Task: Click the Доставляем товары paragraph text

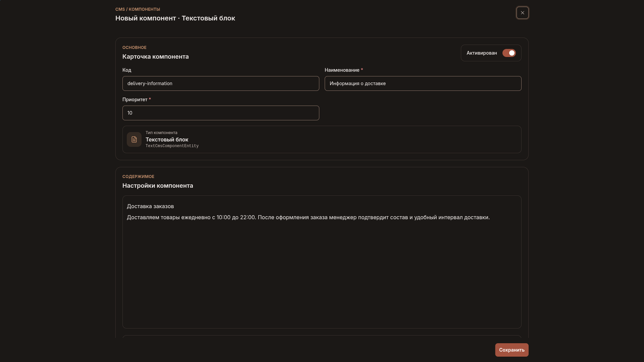Action: pos(308,217)
